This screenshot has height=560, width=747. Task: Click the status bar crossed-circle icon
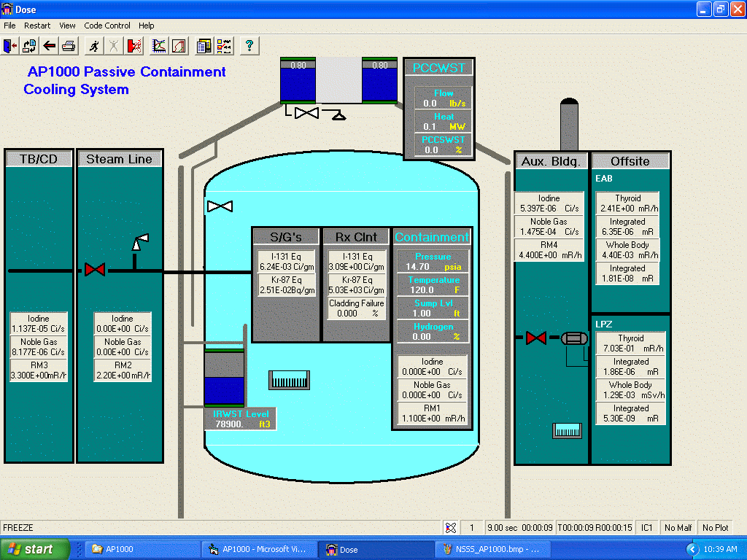point(451,528)
